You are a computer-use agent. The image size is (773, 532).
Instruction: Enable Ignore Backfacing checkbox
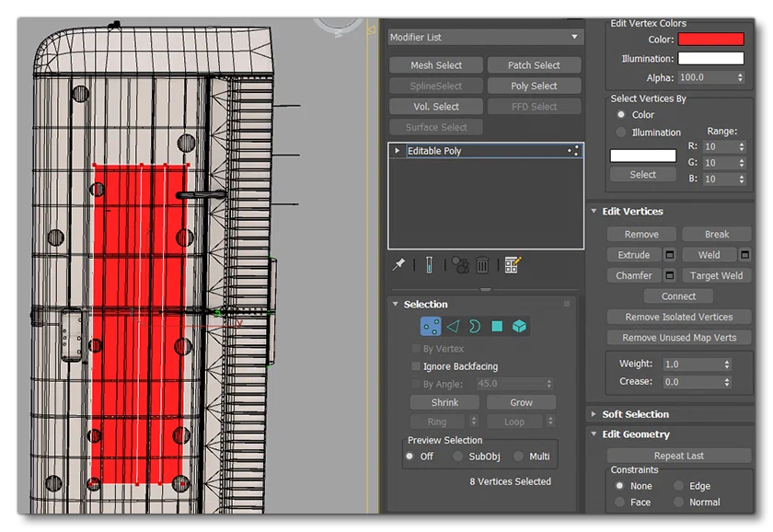[416, 366]
